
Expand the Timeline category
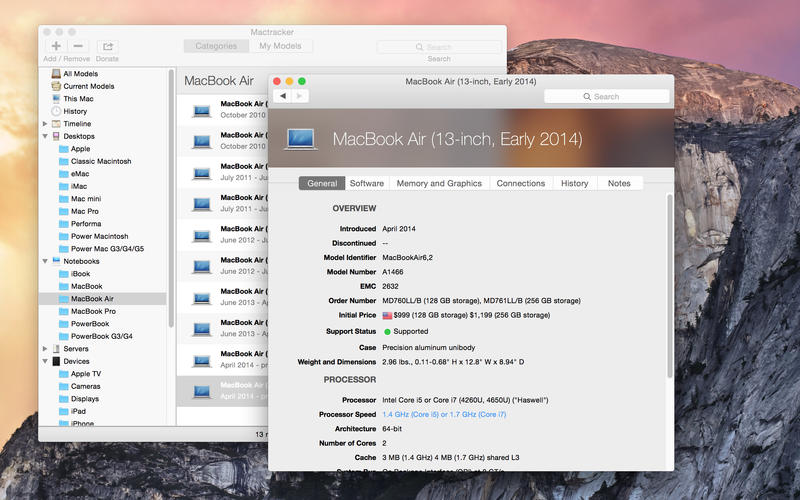pos(45,124)
